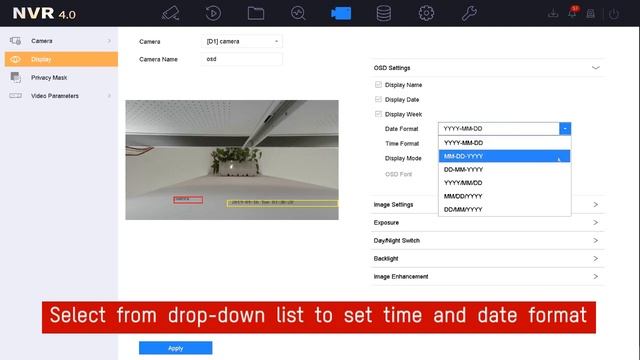Open the Video Parameters menu item
The width and height of the screenshot is (640, 360).
coord(61,96)
